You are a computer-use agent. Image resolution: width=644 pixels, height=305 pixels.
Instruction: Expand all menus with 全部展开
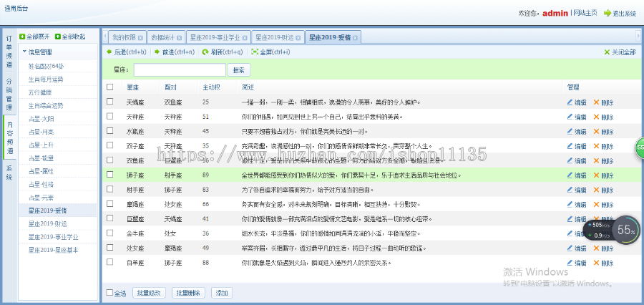[x=34, y=37]
